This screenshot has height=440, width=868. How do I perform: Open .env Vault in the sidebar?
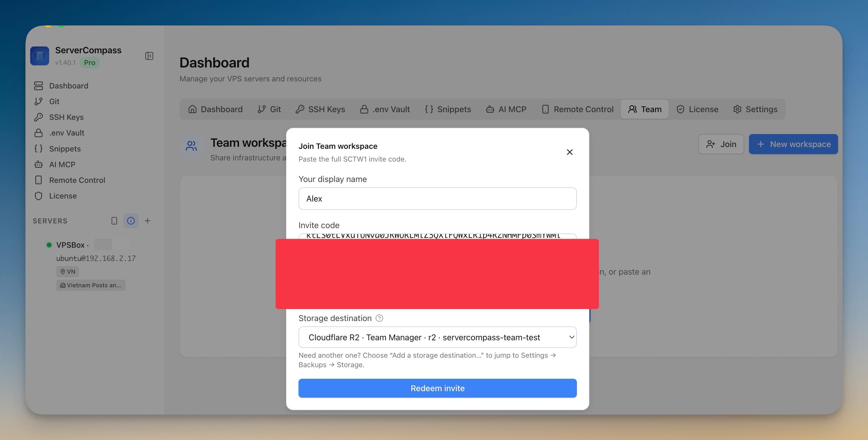point(59,133)
